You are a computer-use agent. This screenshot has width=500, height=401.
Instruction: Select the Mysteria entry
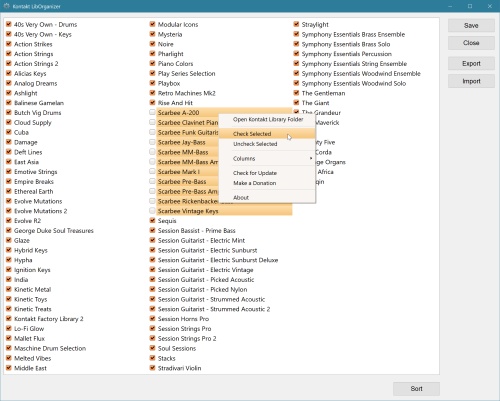pyautogui.click(x=170, y=34)
